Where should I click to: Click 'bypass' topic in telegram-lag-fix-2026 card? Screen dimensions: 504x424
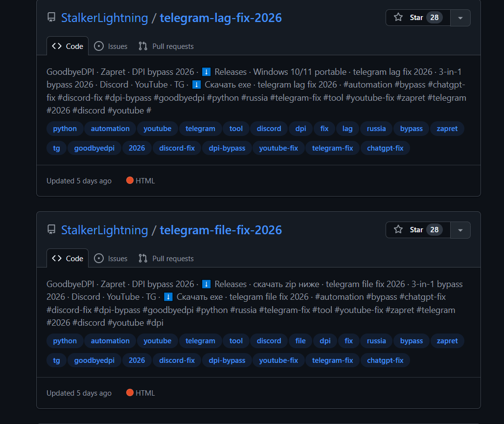coord(412,129)
